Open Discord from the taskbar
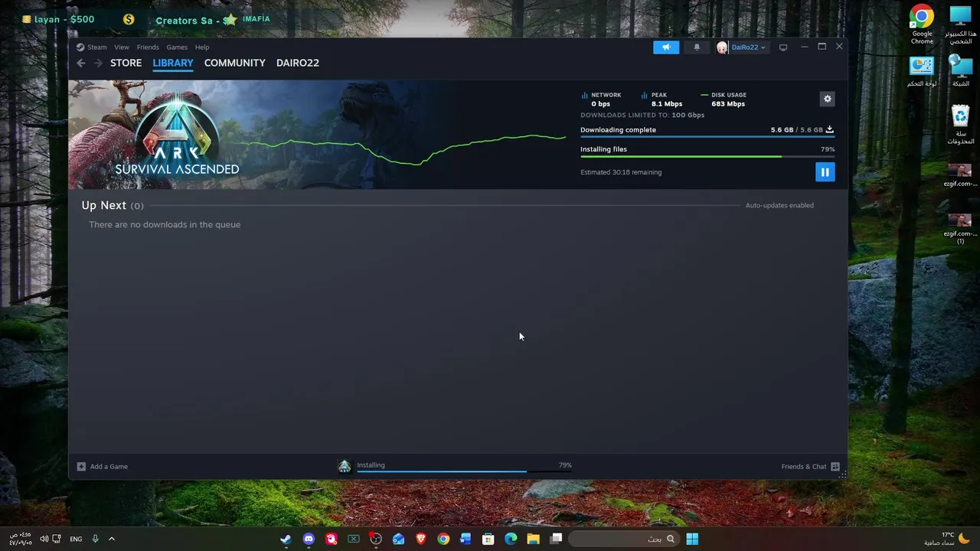 pos(309,540)
